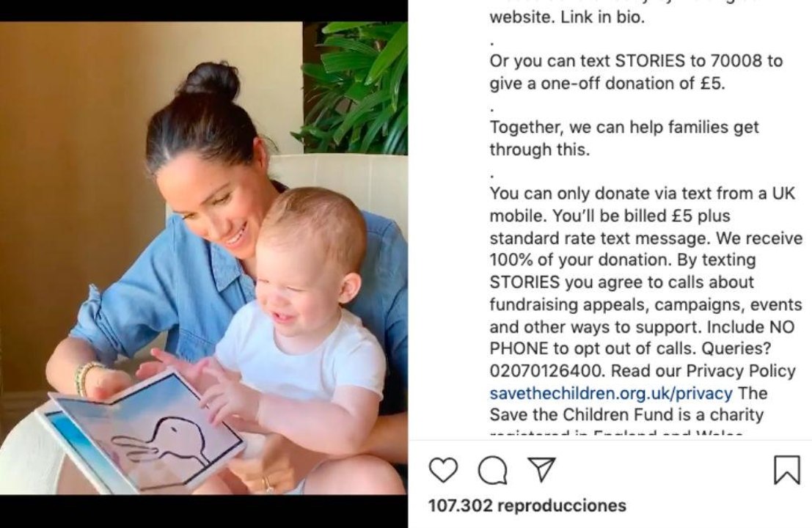Click the 'text STORIES to 70008' caption line
The height and width of the screenshot is (528, 812).
coord(636,61)
